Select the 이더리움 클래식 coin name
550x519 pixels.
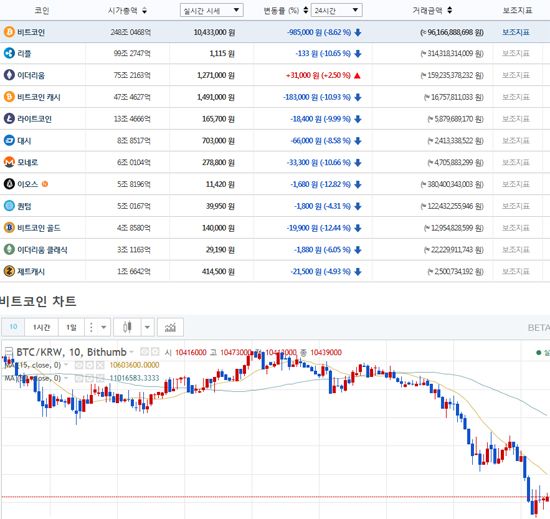point(42,250)
